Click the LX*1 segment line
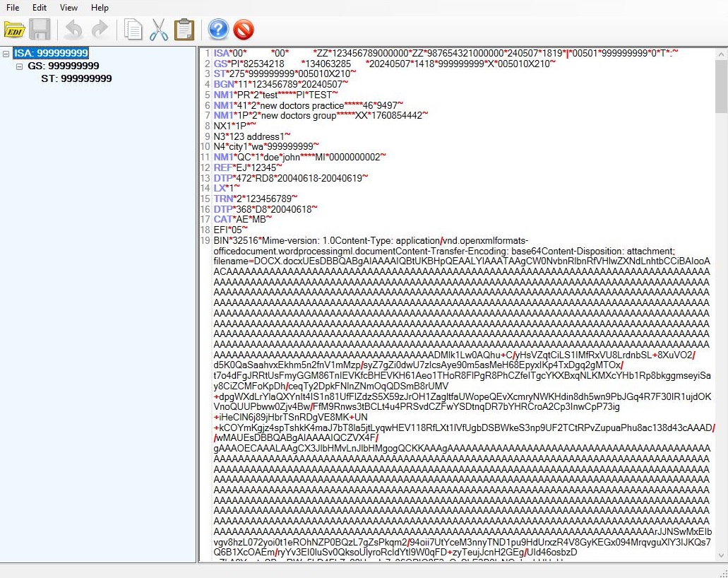The width and height of the screenshot is (728, 578). [x=227, y=188]
